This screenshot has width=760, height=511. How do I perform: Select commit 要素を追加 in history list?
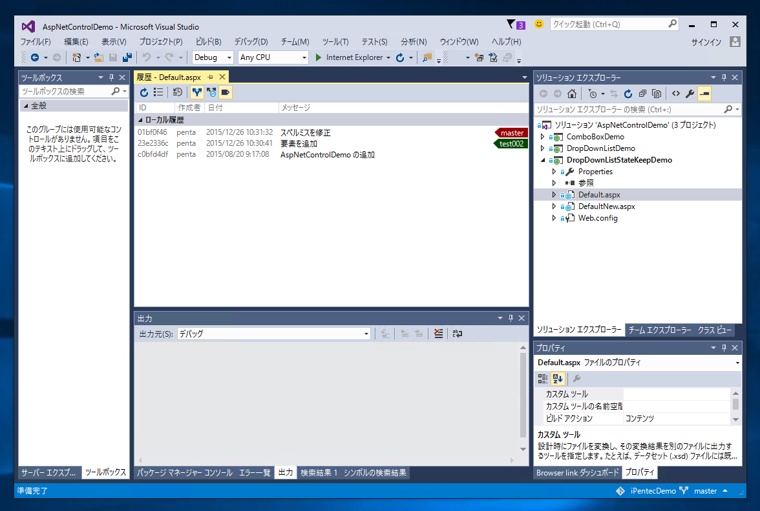pyautogui.click(x=332, y=144)
